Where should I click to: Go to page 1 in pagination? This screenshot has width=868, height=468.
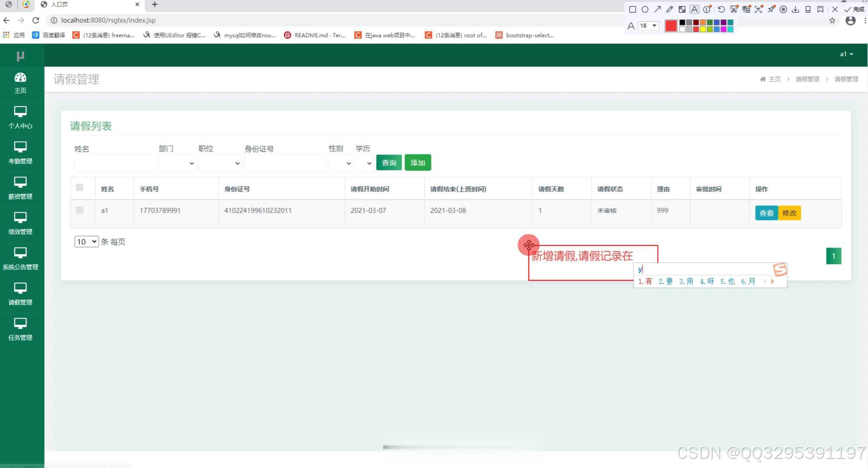coord(834,256)
